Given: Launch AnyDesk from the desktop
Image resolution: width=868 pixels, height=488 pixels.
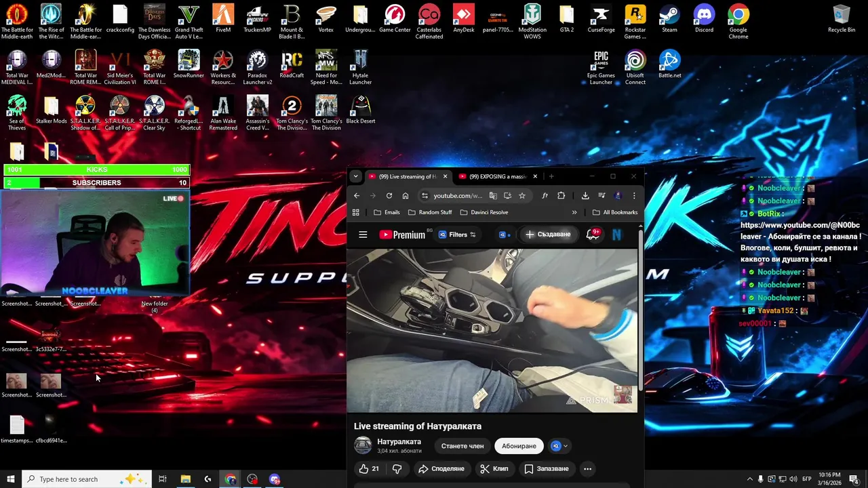Looking at the screenshot, I should point(464,19).
